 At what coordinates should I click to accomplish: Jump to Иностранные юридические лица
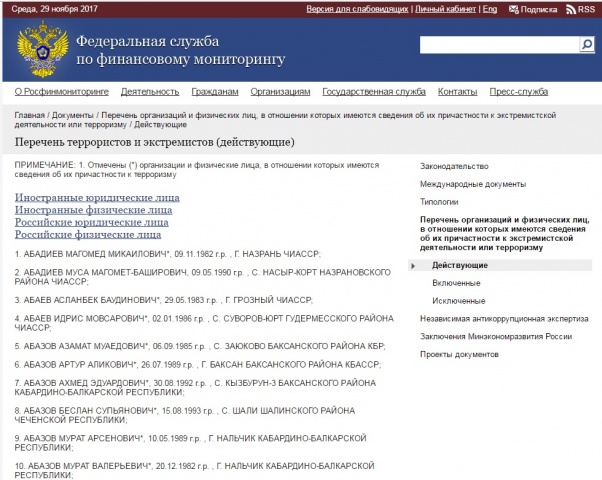[x=97, y=198]
